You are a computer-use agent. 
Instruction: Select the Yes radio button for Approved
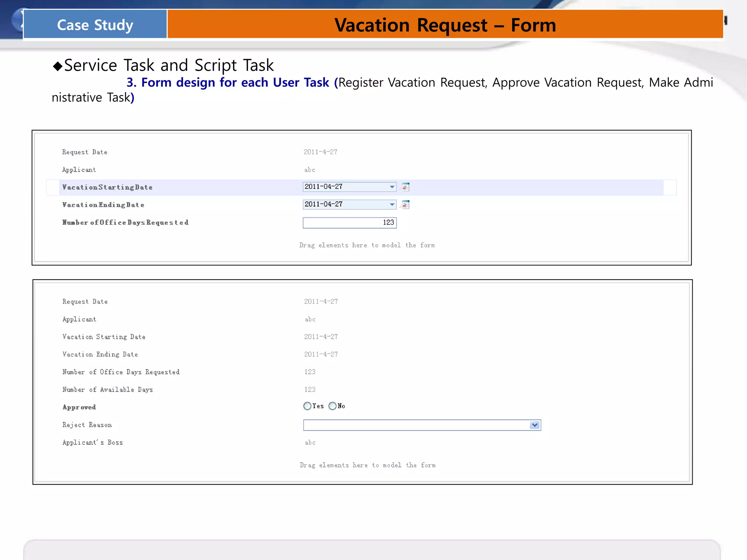click(x=307, y=406)
